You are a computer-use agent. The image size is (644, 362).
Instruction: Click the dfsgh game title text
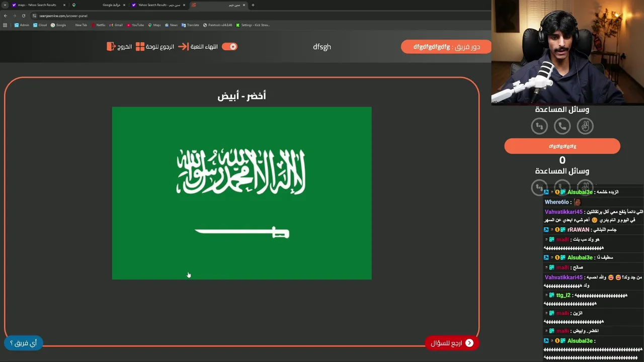click(322, 47)
